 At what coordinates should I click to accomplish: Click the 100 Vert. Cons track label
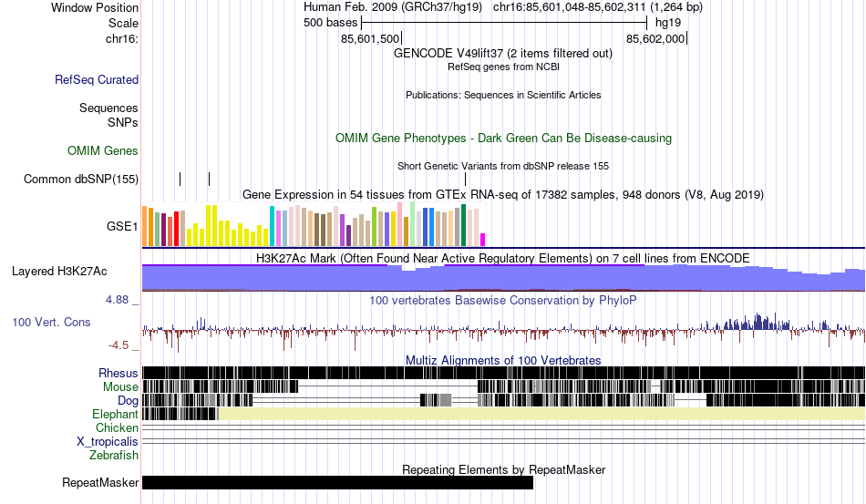[x=51, y=322]
